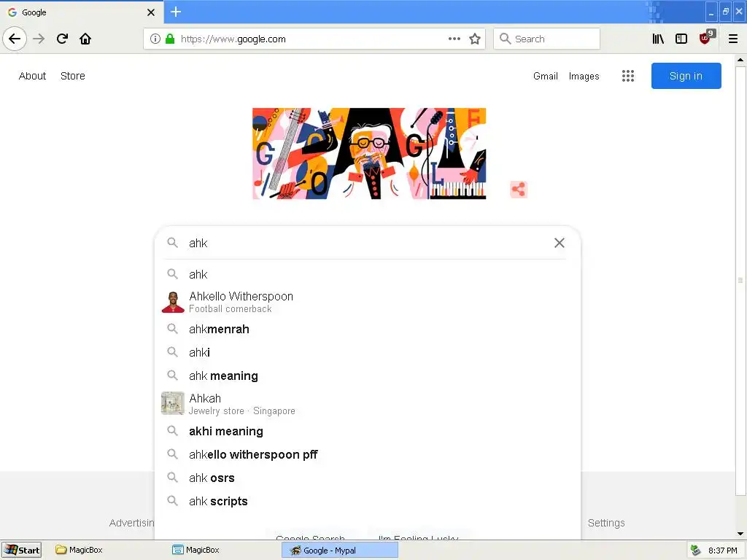Go back with the browser back arrow
This screenshot has width=747, height=560.
click(x=15, y=39)
